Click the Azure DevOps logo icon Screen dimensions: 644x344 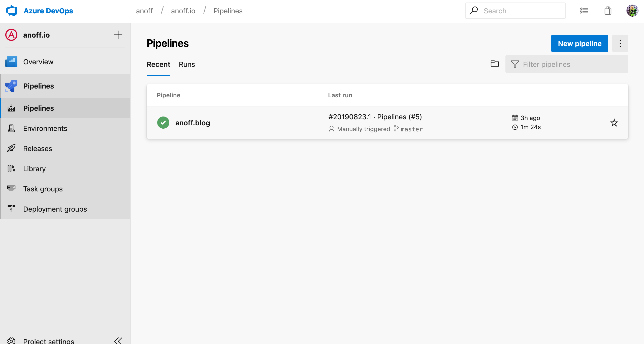point(12,11)
